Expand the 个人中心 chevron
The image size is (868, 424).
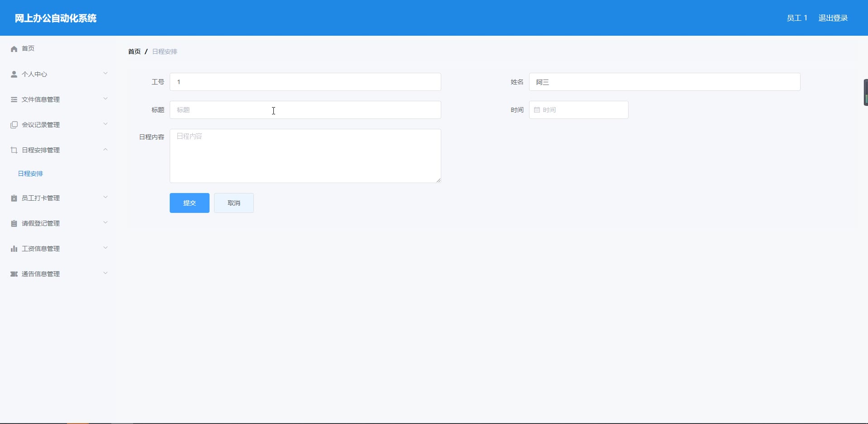105,73
